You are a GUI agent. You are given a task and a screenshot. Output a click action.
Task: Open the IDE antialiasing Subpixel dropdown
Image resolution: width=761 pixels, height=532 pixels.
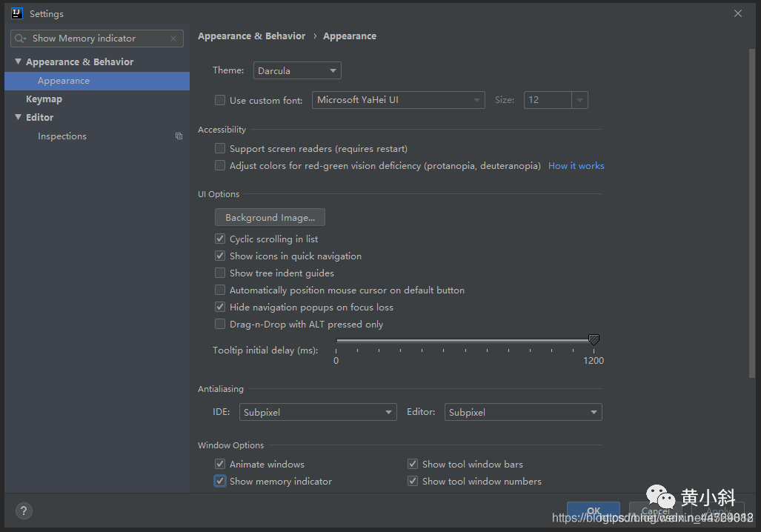[318, 412]
